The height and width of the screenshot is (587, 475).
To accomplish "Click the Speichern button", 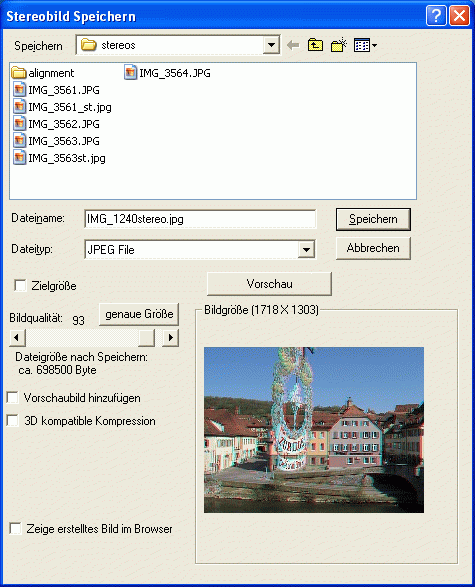I will click(373, 219).
